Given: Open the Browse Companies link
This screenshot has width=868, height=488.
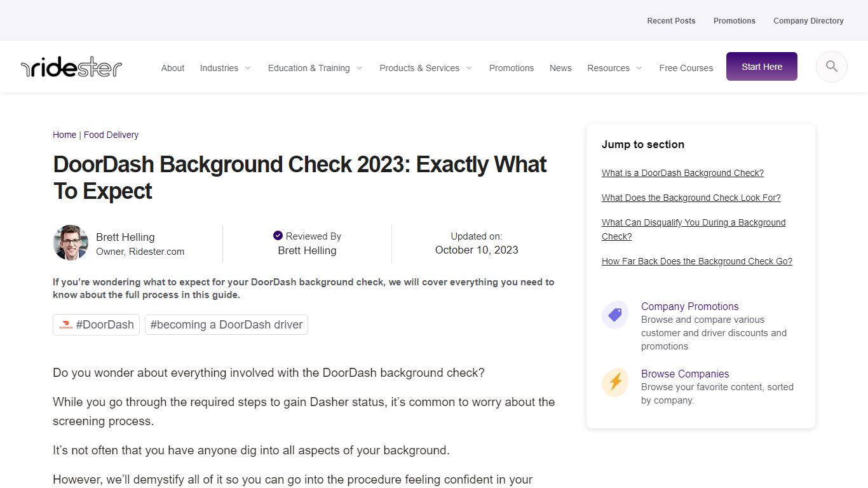Looking at the screenshot, I should click(x=685, y=374).
